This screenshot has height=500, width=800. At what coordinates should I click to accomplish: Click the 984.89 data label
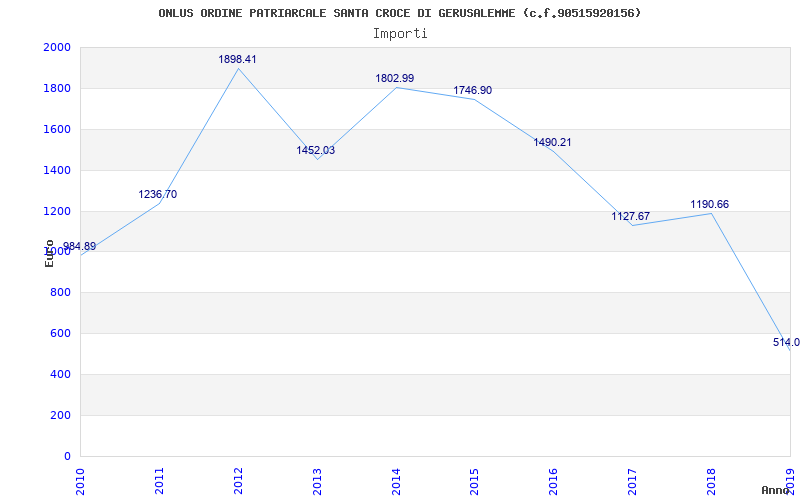click(x=79, y=246)
